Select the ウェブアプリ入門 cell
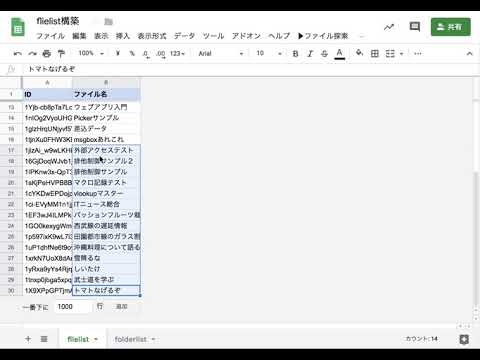The image size is (480, 360). [106, 107]
